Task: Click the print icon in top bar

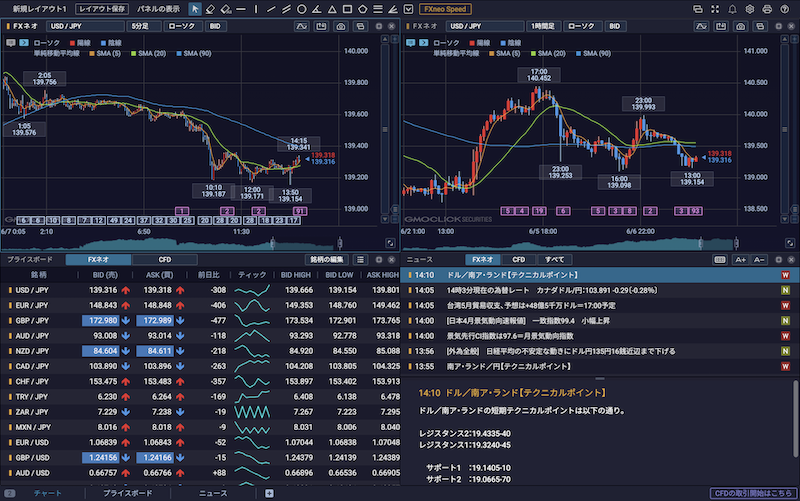Action: (767, 9)
